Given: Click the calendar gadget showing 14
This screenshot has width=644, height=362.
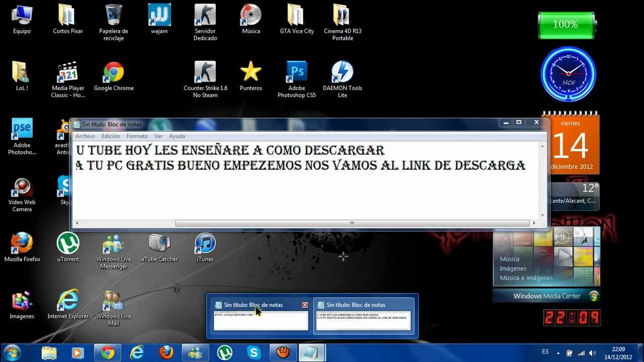Looking at the screenshot, I should click(570, 143).
